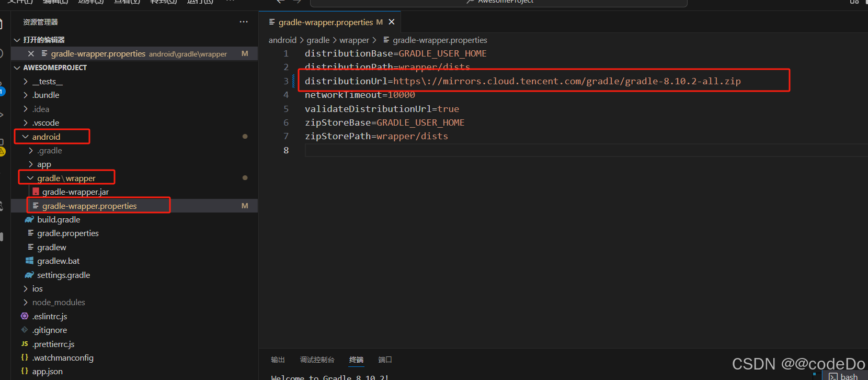
Task: Click zipStoreBase=GRADLE_USER_HOME line
Action: coord(384,122)
